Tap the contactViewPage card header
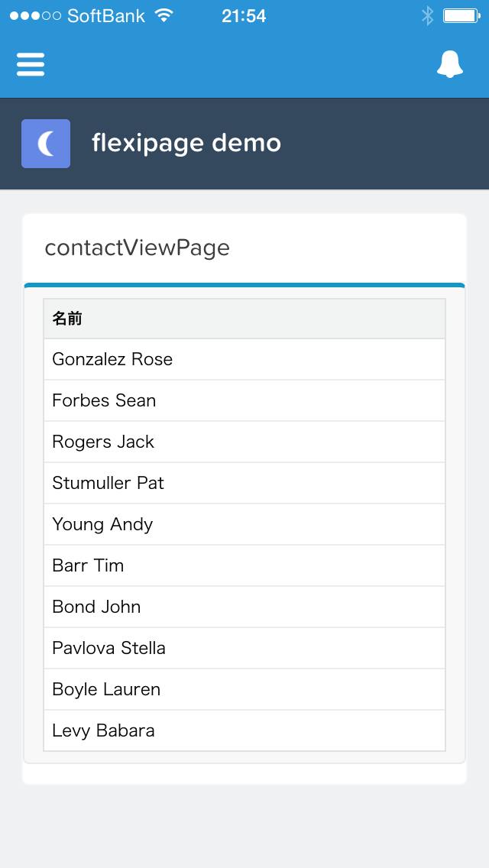Viewport: 489px width, 868px height. [x=138, y=248]
